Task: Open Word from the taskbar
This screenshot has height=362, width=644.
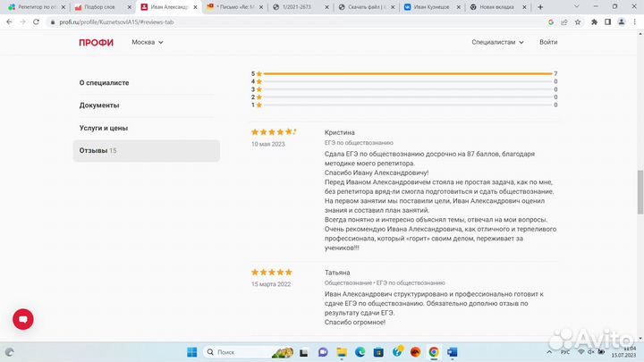Action: 453,352
